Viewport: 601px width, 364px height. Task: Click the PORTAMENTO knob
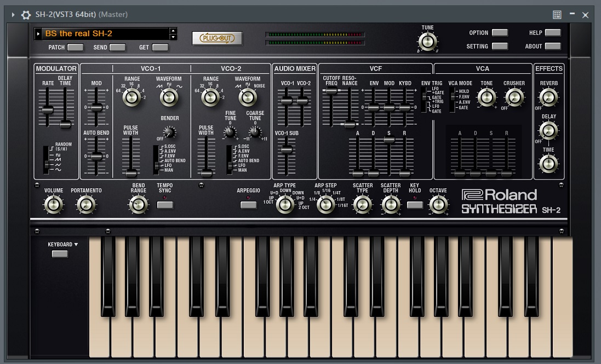click(86, 205)
